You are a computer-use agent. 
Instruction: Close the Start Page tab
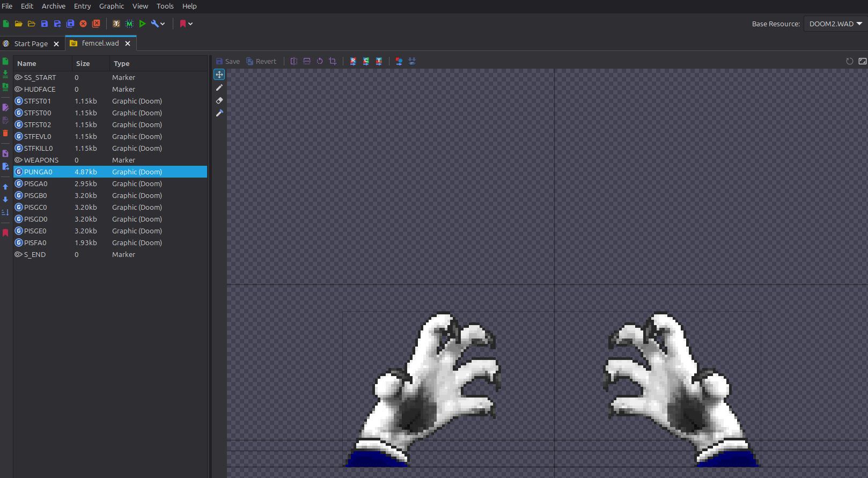click(x=56, y=44)
